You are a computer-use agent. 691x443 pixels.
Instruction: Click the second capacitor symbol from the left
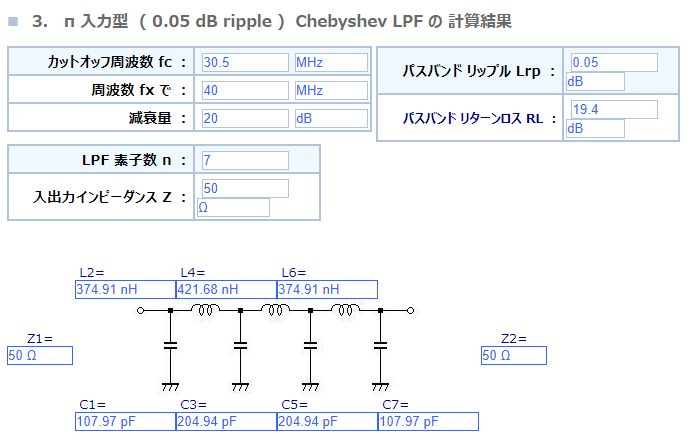(x=240, y=345)
